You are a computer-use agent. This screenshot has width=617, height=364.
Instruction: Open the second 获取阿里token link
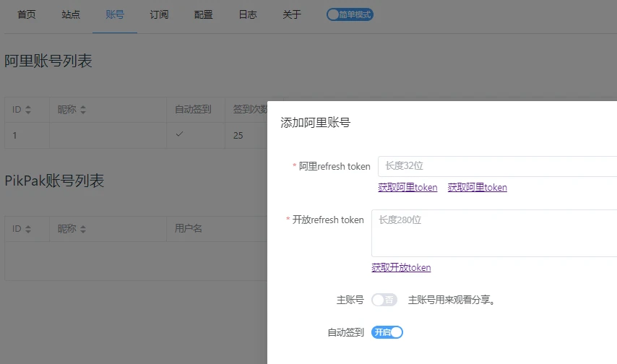coord(478,187)
